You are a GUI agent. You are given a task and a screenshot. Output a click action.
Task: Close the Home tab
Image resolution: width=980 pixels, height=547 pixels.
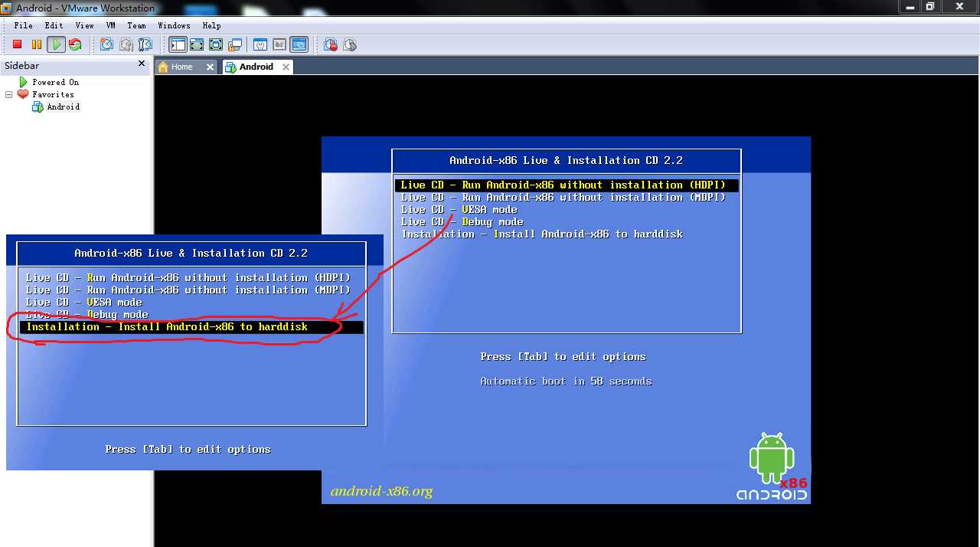[210, 67]
